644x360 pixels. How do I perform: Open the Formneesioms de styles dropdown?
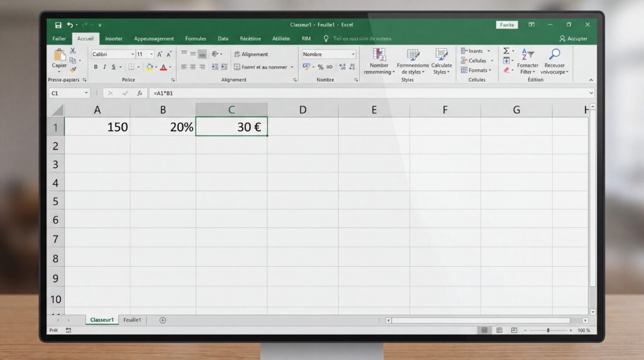[x=413, y=62]
